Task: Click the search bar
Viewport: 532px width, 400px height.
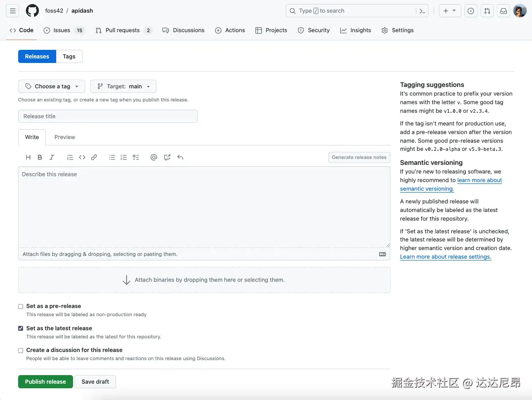Action: click(357, 11)
